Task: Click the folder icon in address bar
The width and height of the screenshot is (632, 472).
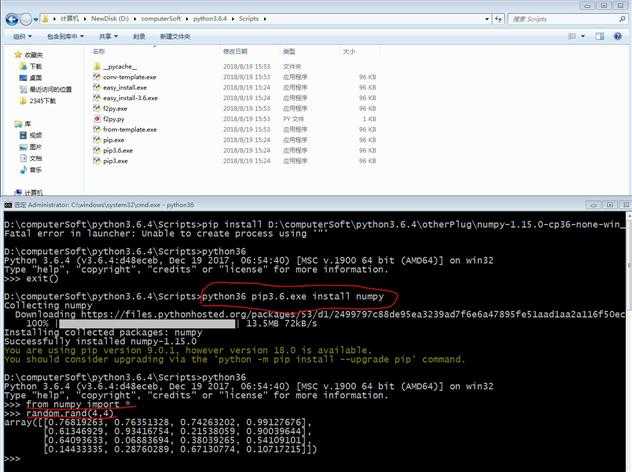Action: [46, 19]
